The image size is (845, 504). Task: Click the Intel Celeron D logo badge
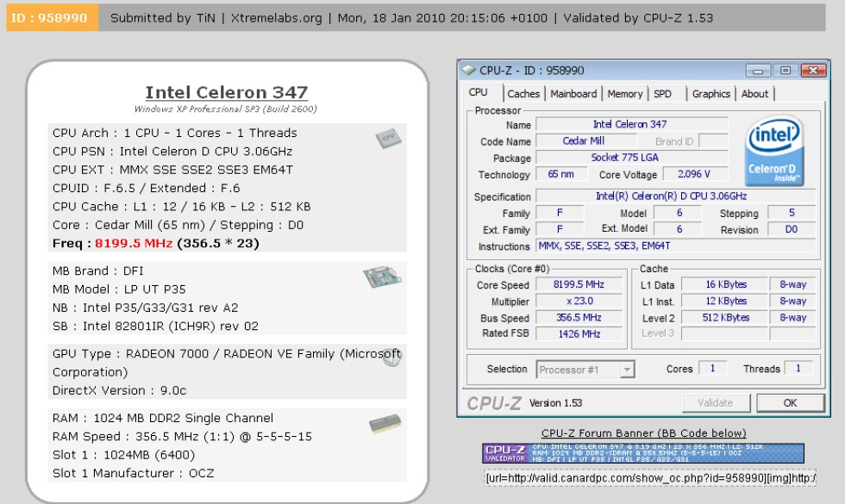tap(774, 151)
